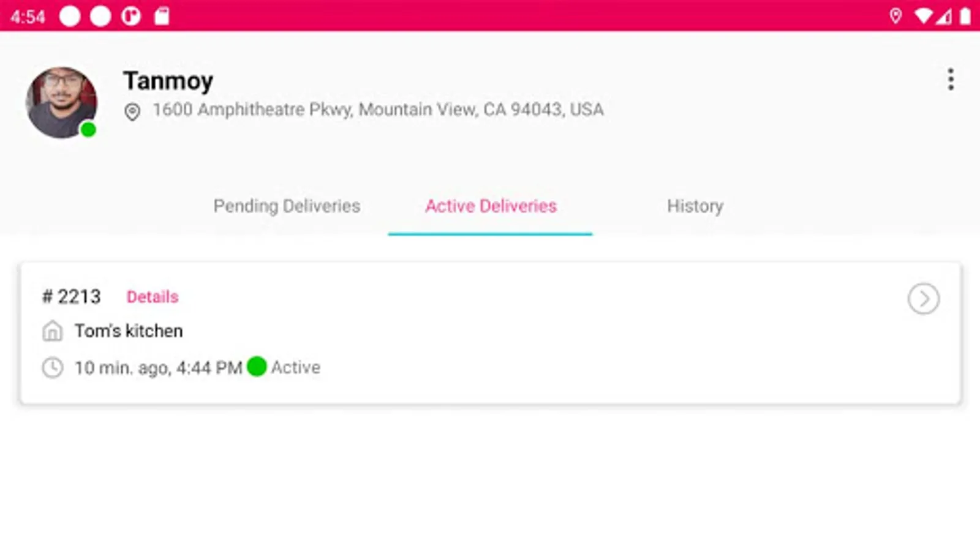Click the Tanmoy profile name
The height and width of the screenshot is (551, 980).
click(x=168, y=81)
